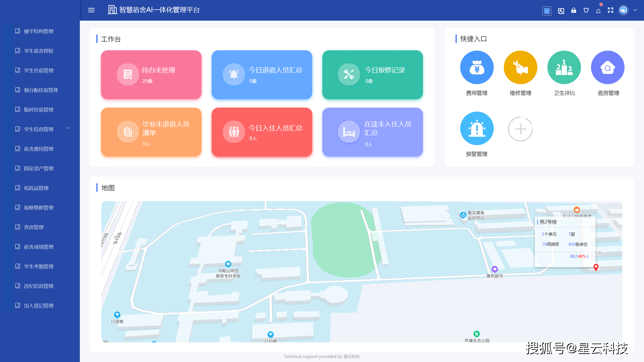
Task: Select 楼宇结构管理 in sidebar menu
Action: [x=39, y=31]
